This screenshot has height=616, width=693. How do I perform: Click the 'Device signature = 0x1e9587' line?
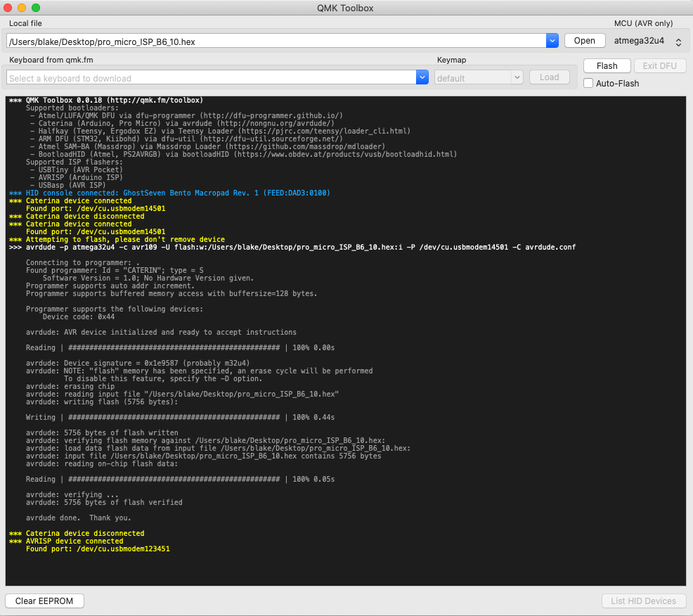tap(138, 363)
